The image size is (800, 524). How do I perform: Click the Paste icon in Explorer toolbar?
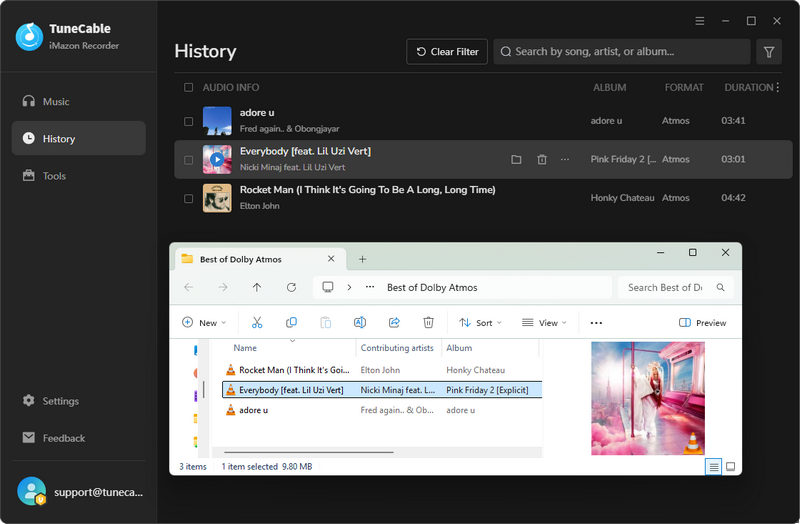[x=326, y=322]
